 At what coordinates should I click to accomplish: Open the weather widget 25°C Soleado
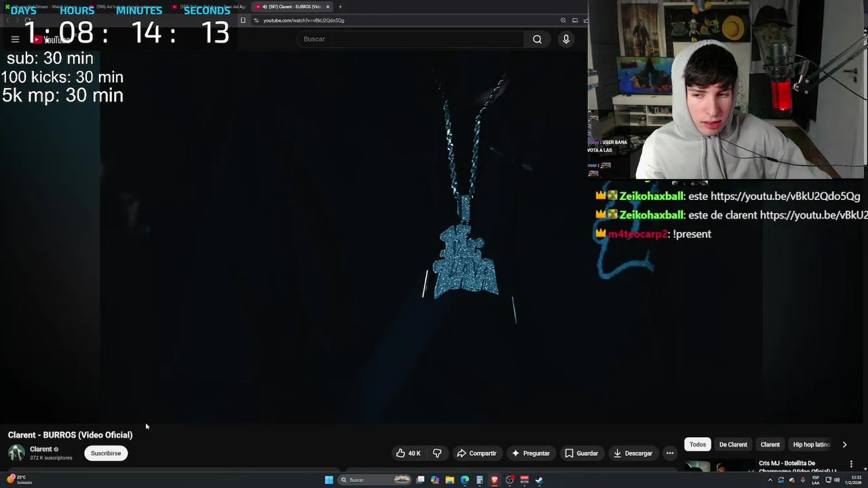point(19,479)
